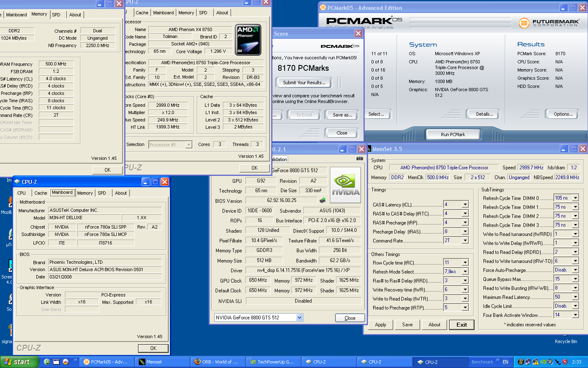Screen dimensions: 588x368
Task: Open Queue Bypass Max dropdown
Action: [x=575, y=279]
